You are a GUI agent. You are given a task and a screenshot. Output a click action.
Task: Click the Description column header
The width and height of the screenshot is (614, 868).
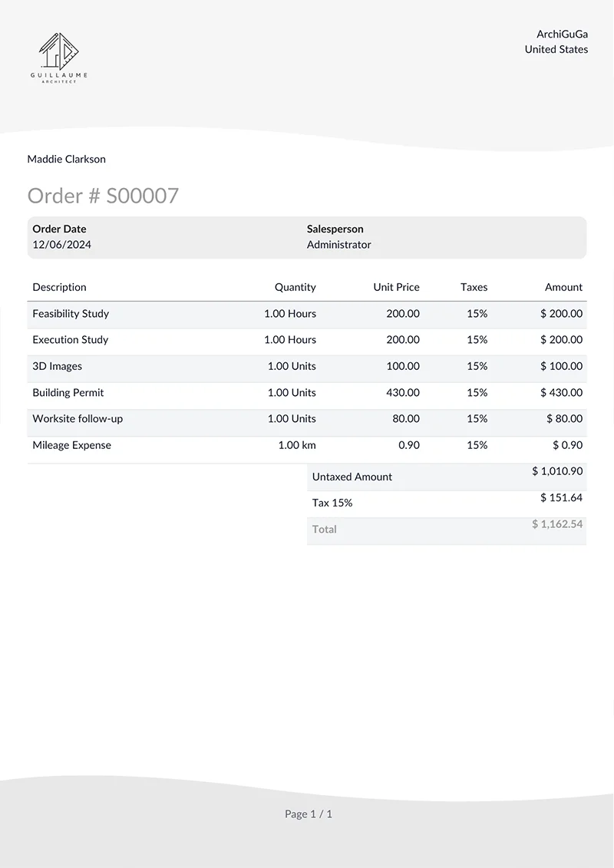59,287
